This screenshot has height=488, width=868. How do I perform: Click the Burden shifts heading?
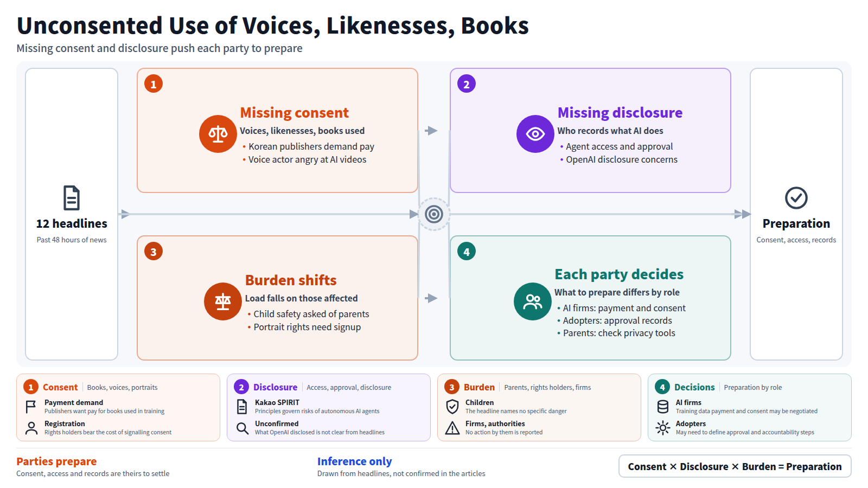point(291,280)
